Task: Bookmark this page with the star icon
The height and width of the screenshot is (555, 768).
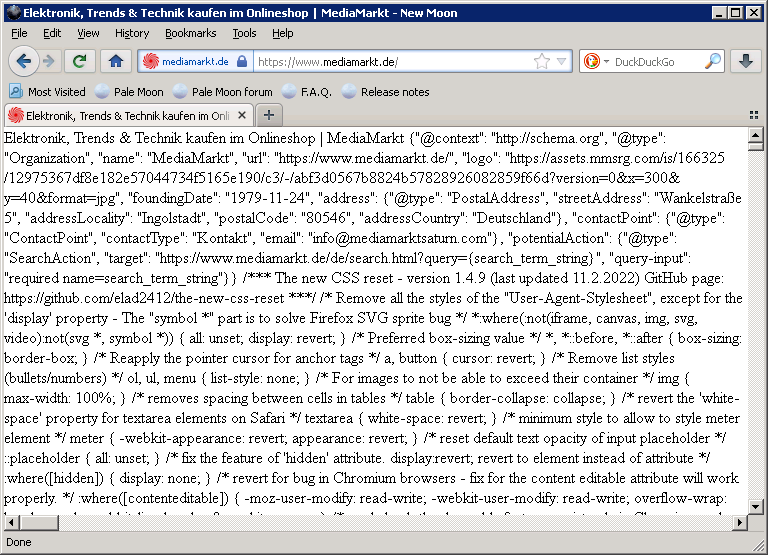Action: click(x=542, y=62)
